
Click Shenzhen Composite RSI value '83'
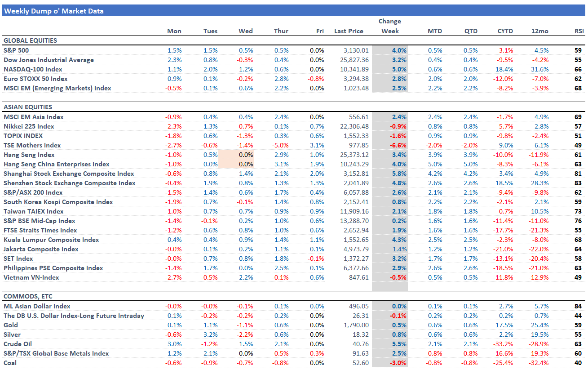[x=578, y=183]
